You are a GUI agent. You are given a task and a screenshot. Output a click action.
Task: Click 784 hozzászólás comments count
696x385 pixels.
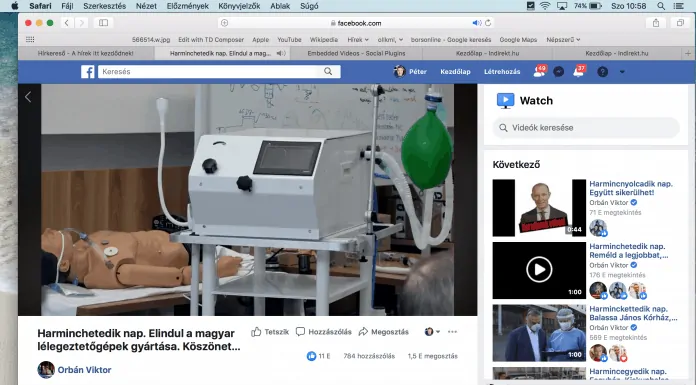tap(369, 356)
